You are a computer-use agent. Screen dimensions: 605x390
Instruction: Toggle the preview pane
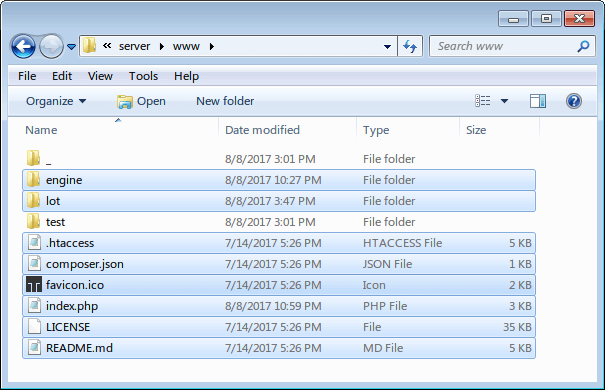click(x=538, y=101)
